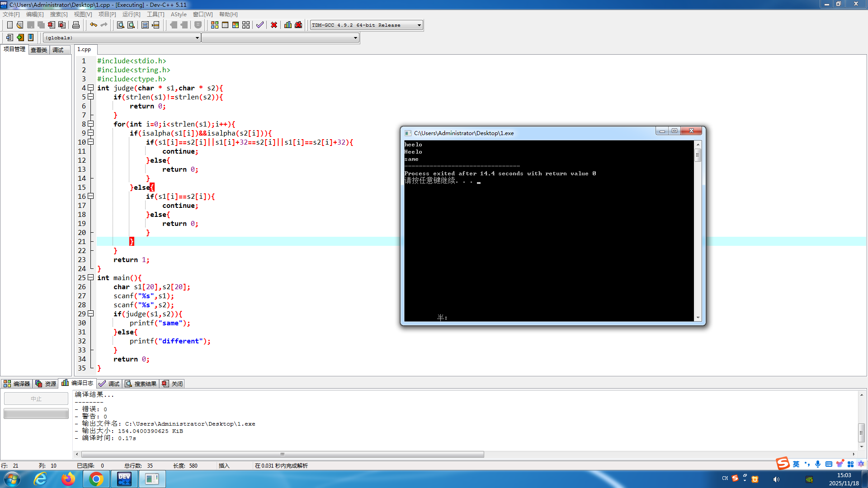
Task: Click the Print toolbar icon
Action: pos(76,25)
